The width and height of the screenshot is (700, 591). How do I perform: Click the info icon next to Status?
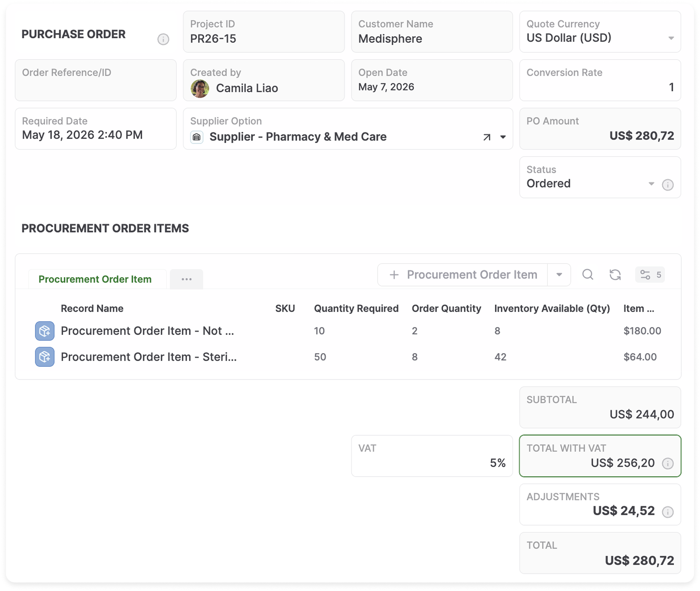(x=668, y=185)
